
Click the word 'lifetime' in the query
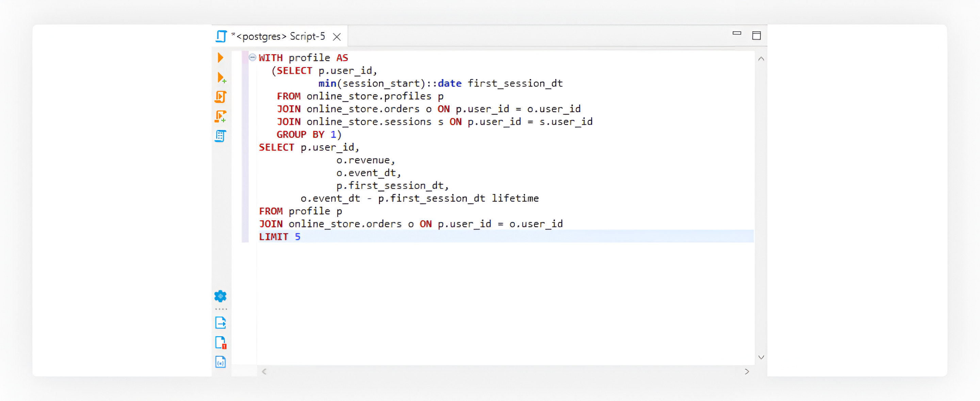pyautogui.click(x=515, y=198)
